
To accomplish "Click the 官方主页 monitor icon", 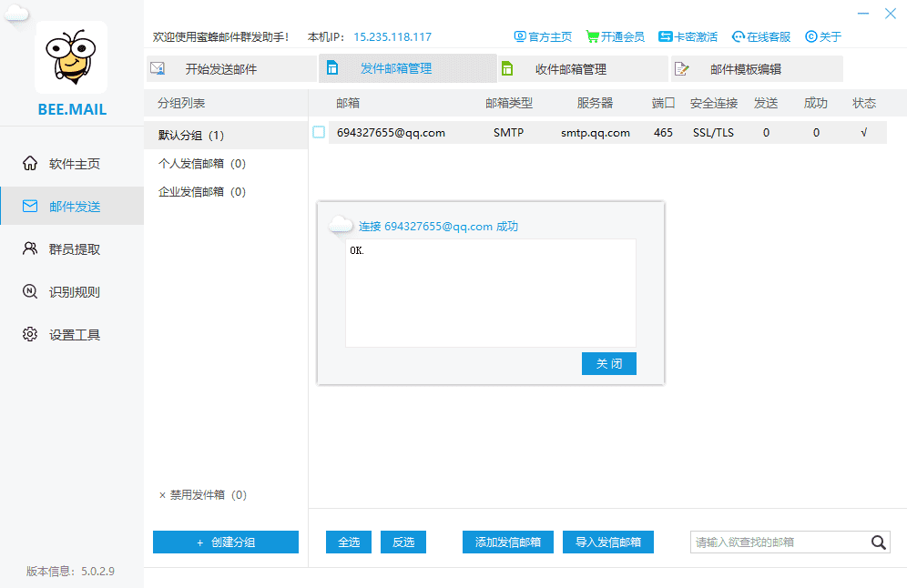I will coord(520,37).
